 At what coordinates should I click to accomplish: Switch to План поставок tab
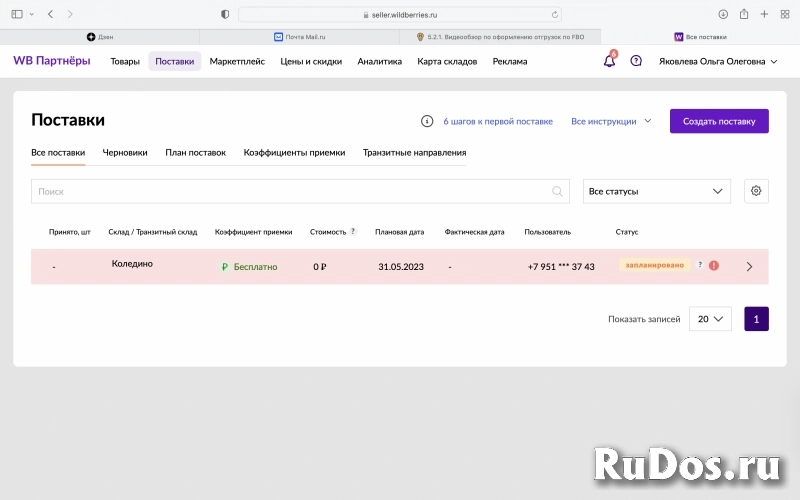[195, 153]
